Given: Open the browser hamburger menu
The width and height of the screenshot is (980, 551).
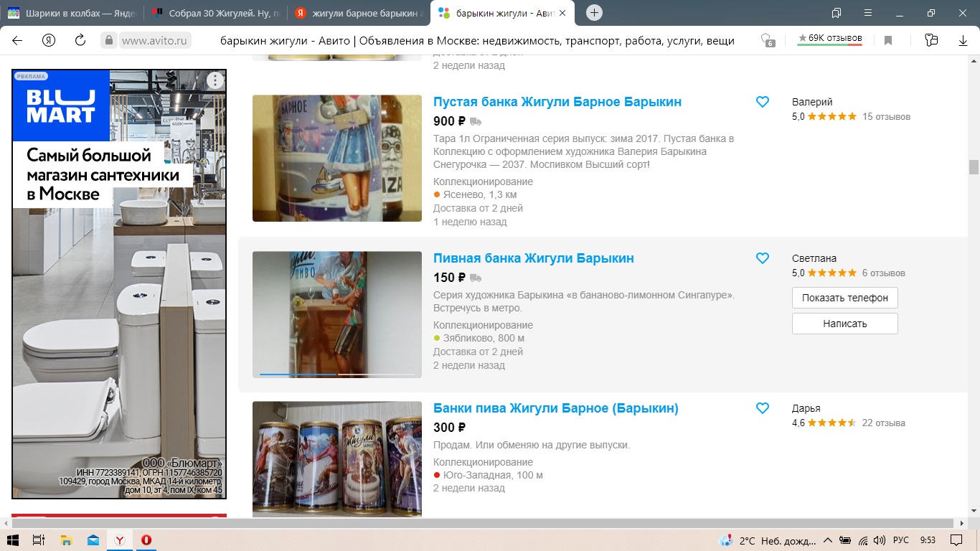Looking at the screenshot, I should tap(868, 13).
